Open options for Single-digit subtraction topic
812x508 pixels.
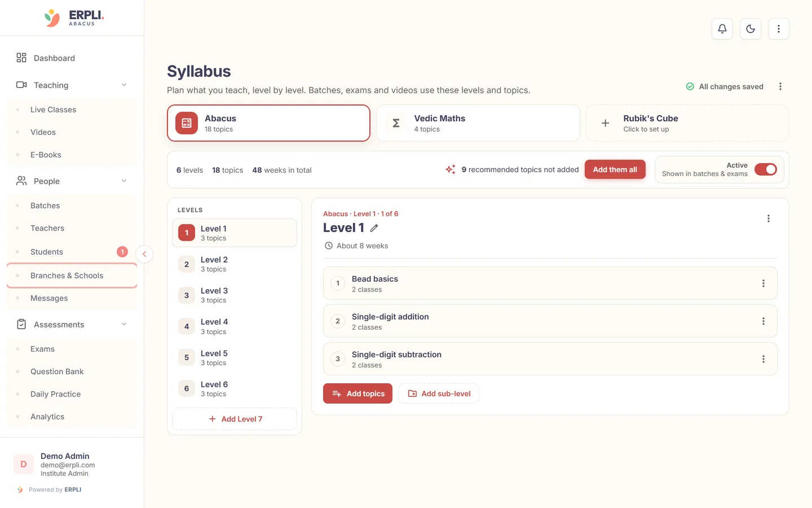[x=764, y=359]
